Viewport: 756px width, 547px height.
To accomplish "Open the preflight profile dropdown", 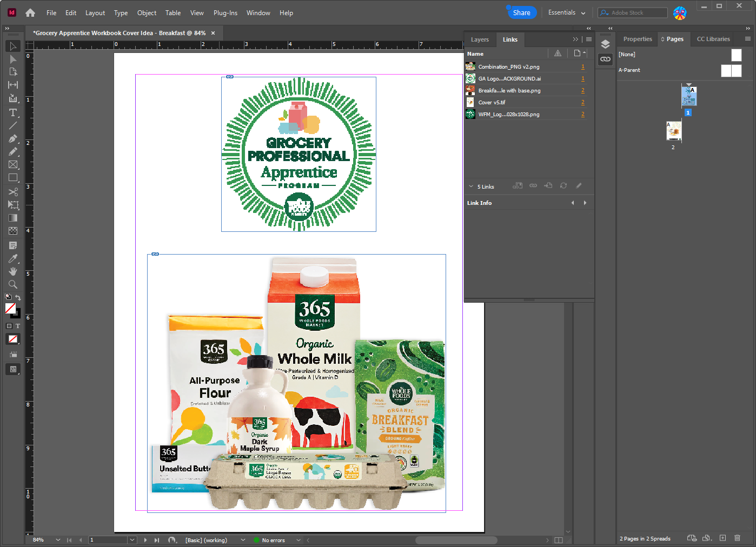I will point(243,540).
